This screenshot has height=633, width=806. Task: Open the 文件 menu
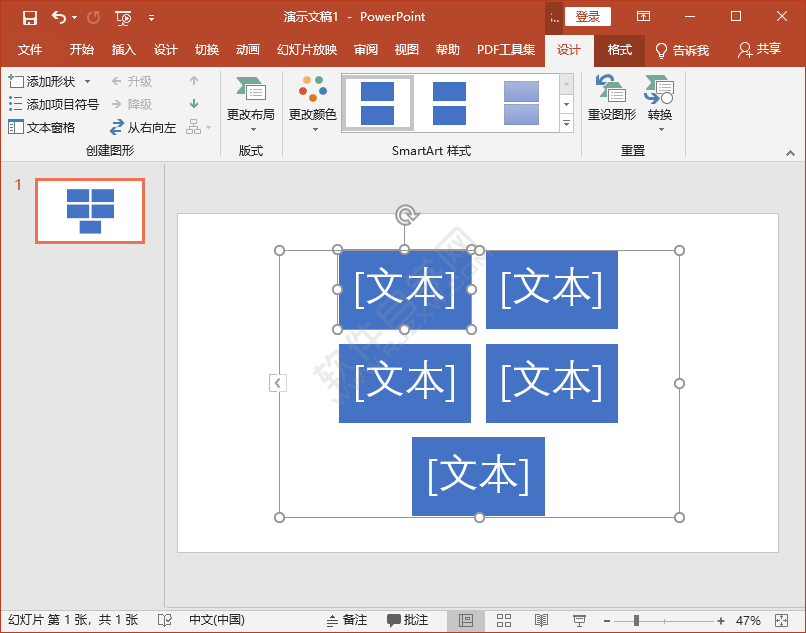tap(30, 50)
